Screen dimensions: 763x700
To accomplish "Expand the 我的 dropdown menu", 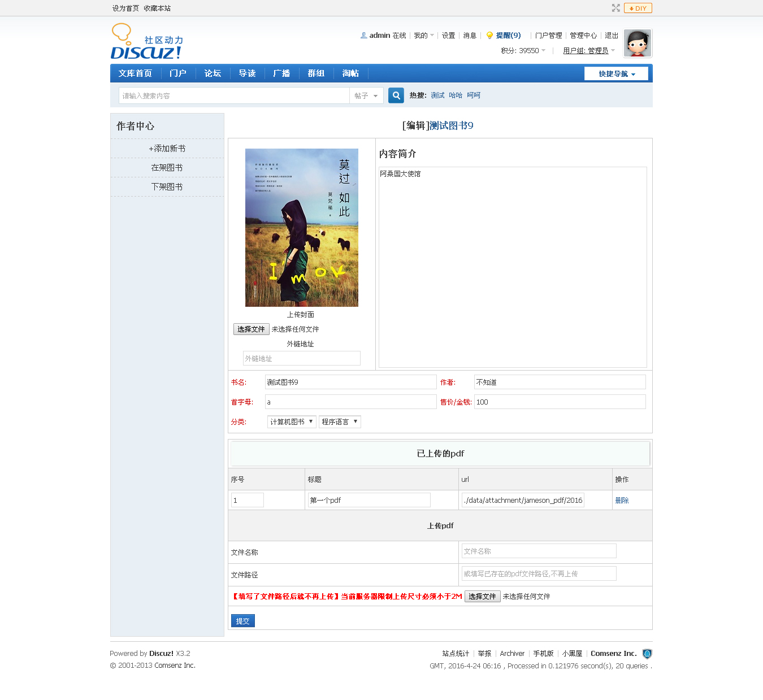I will (424, 35).
